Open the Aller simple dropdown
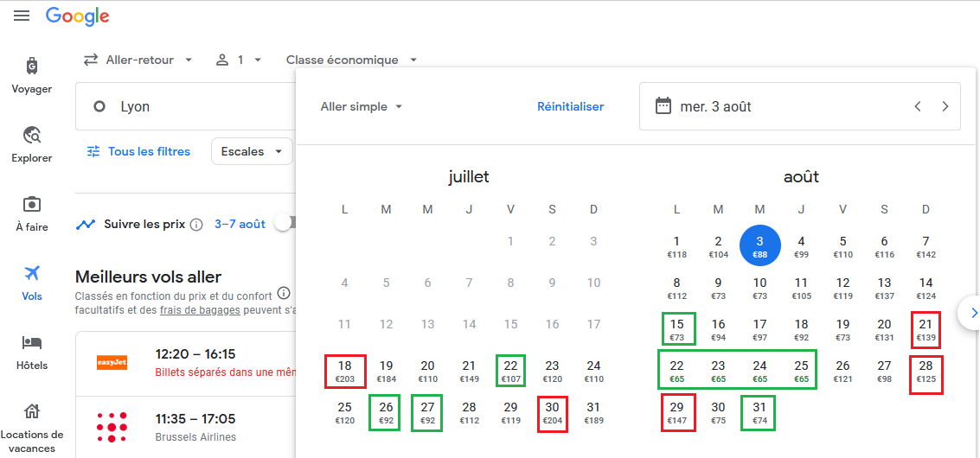The width and height of the screenshot is (980, 458). pos(362,106)
